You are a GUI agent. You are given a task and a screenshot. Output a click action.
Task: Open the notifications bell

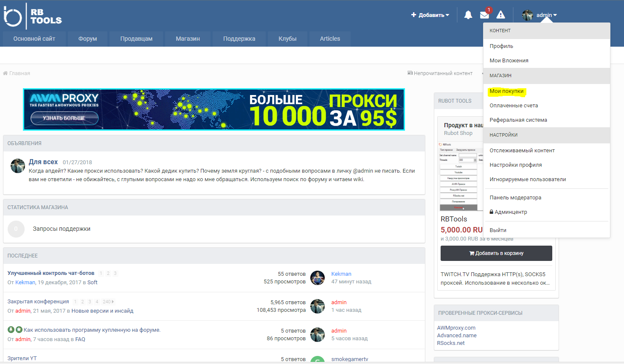[468, 15]
